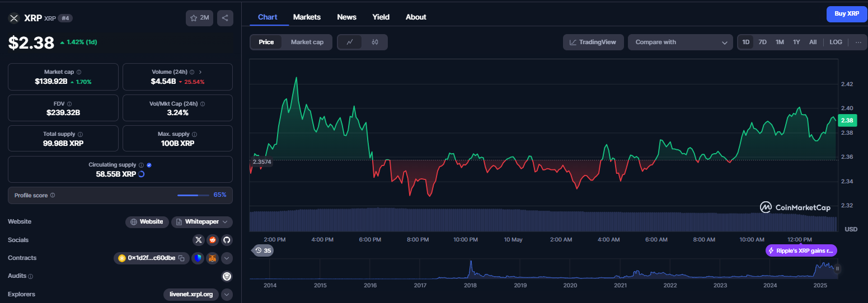Open XRP's X (Twitter) social link
The image size is (868, 303).
coord(198,240)
